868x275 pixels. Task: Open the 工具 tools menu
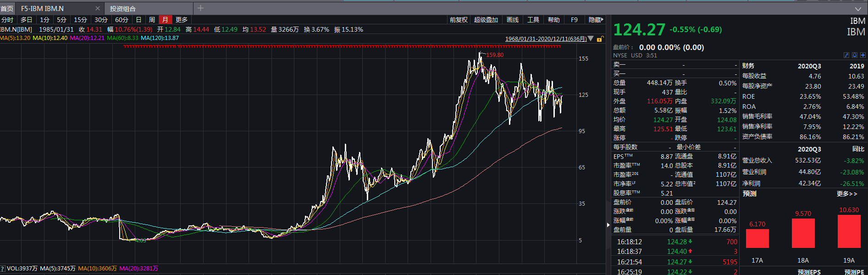click(533, 20)
